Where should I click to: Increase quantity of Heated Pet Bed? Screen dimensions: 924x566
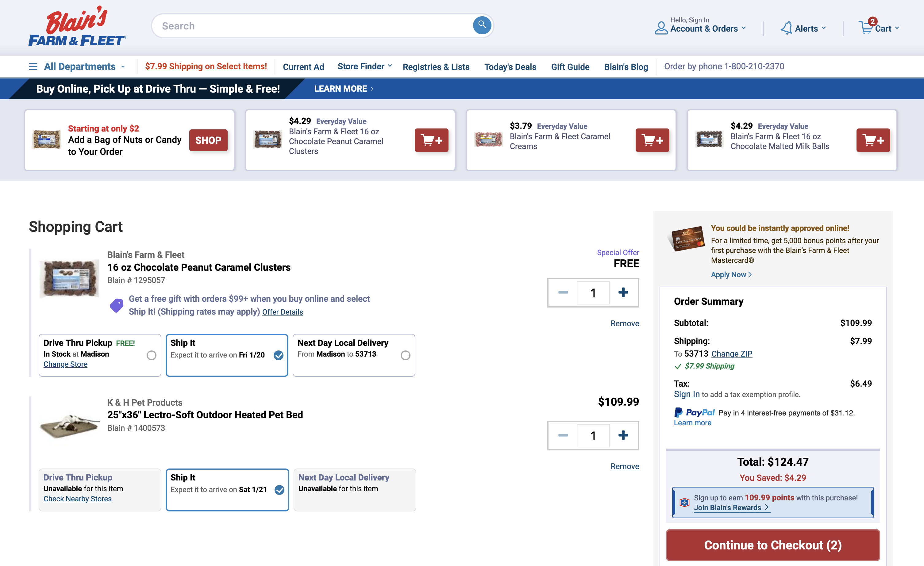[x=623, y=435]
